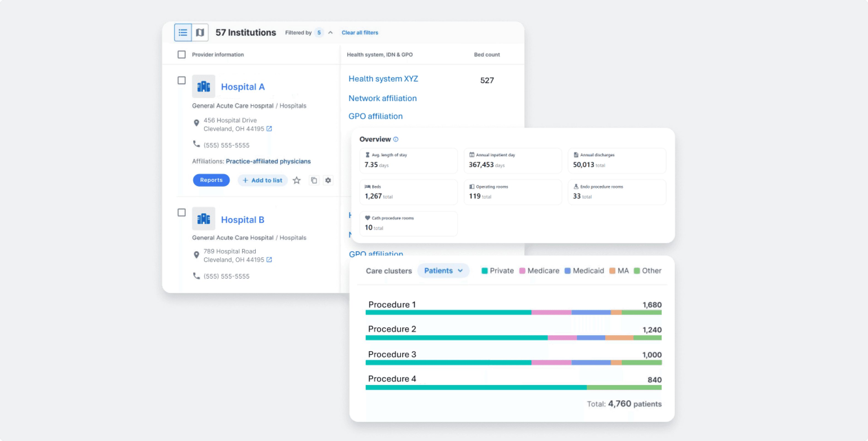Open external address link for 456 Hospital Drive
Viewport: 868px width, 441px height.
[x=269, y=129]
